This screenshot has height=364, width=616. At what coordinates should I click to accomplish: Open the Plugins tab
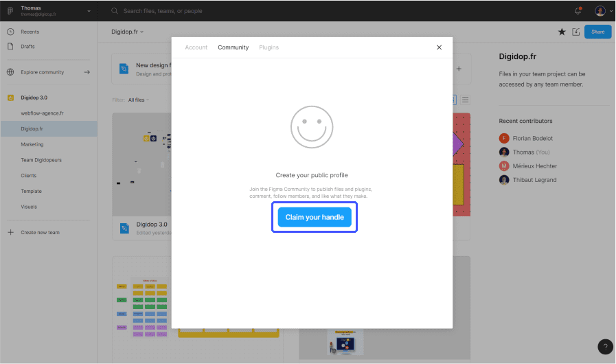coord(269,47)
